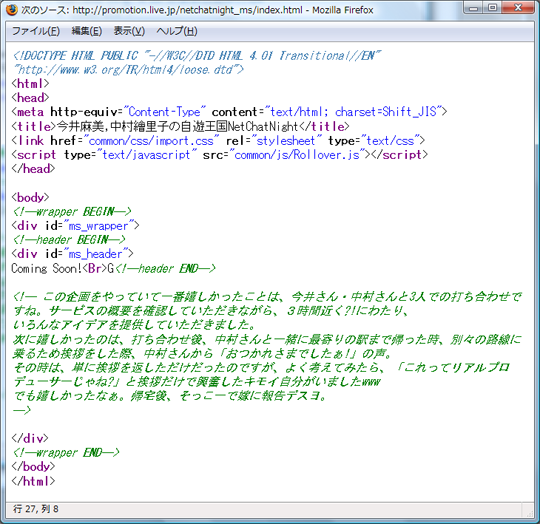Click the closing </html> tag
Image resolution: width=540 pixels, height=524 pixels.
(x=33, y=481)
